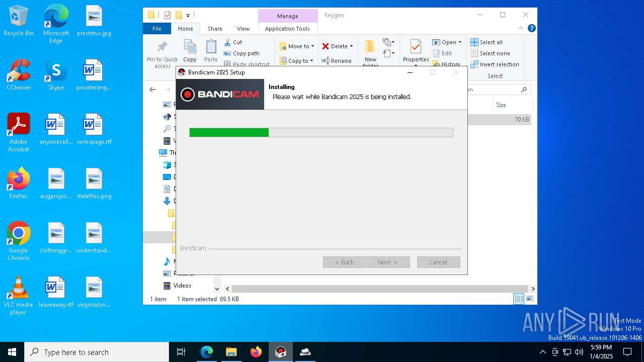The height and width of the screenshot is (362, 644).
Task: Open Microsoft Edge desktop shortcut
Action: tap(56, 24)
